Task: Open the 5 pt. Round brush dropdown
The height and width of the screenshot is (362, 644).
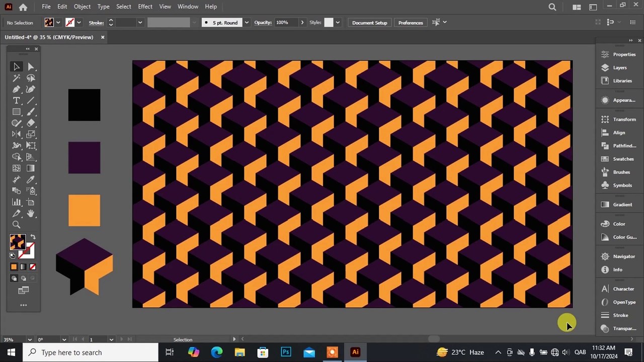Action: tap(246, 23)
